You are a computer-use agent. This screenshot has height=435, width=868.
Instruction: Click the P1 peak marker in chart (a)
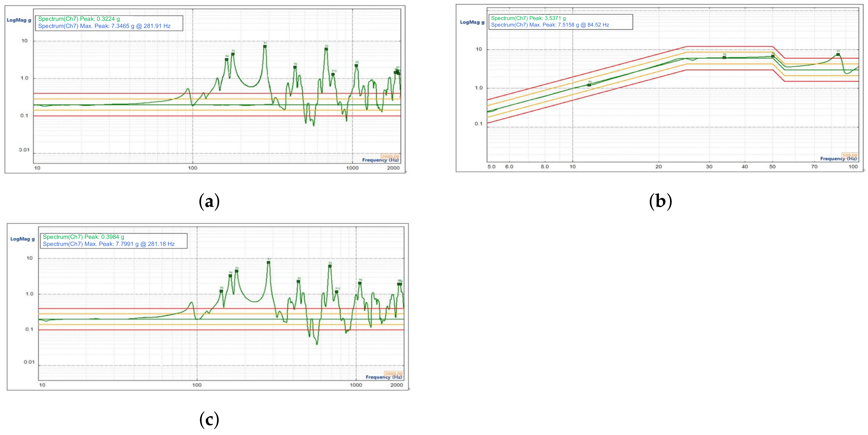coord(265,47)
